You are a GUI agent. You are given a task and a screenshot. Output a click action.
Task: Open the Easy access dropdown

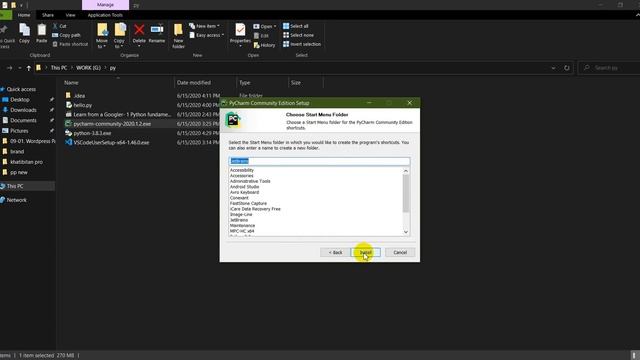coord(207,35)
